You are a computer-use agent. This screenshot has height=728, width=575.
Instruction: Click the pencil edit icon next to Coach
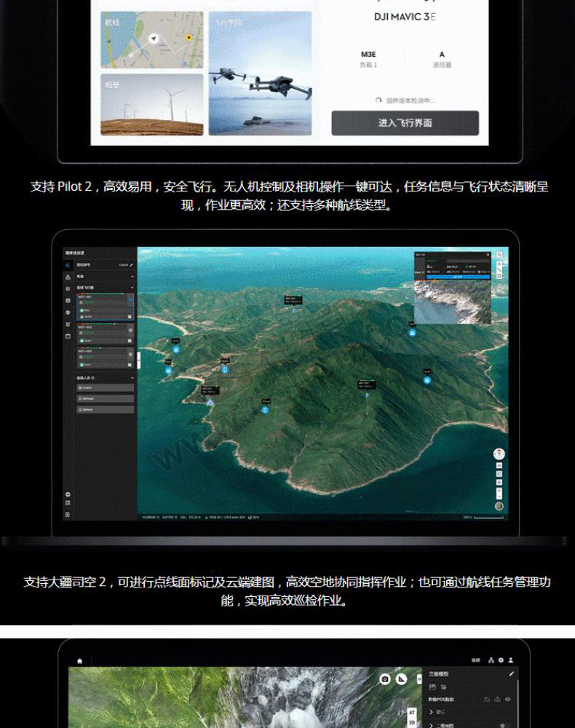point(131,265)
